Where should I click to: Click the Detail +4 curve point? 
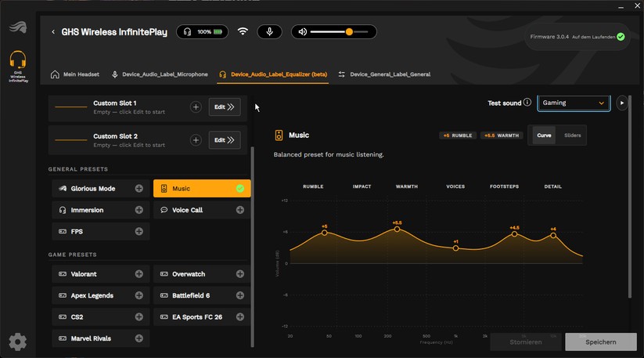coord(553,235)
